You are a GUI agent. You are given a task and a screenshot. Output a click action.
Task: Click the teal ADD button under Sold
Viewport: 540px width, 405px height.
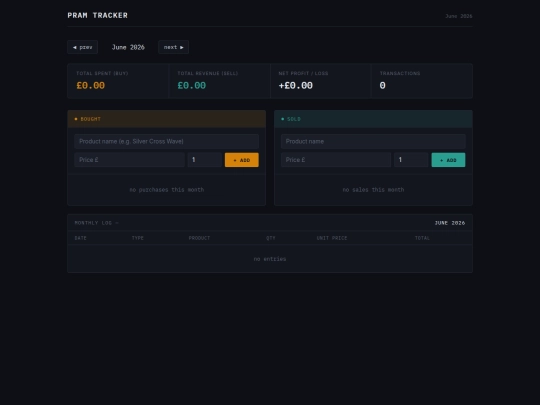click(x=448, y=160)
